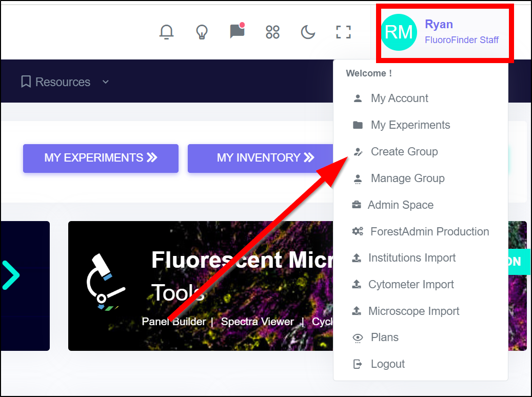Expand the Resources dropdown chevron
The image size is (532, 397).
coord(106,82)
